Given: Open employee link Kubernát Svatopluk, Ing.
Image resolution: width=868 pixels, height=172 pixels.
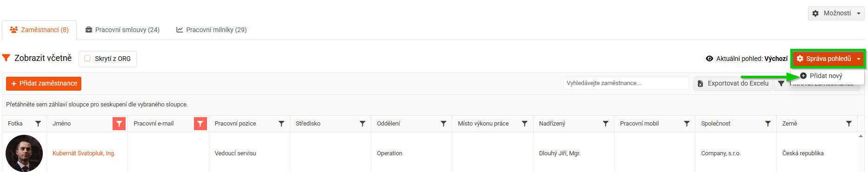Looking at the screenshot, I should point(84,153).
